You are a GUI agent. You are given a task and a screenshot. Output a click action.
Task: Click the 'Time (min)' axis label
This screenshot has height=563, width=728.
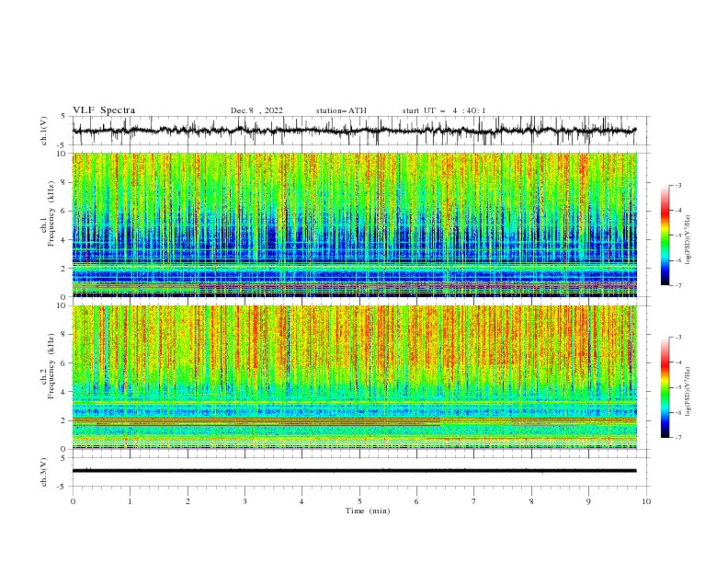tap(368, 511)
